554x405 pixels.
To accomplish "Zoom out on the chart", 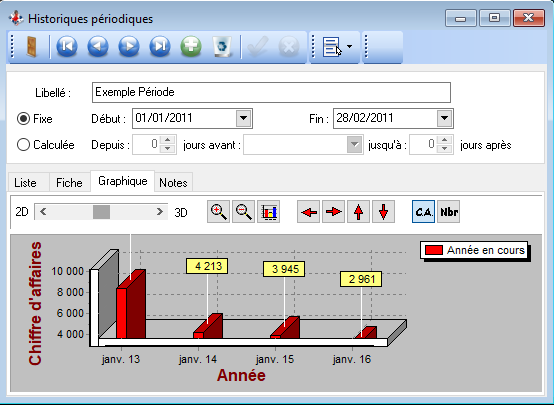I will 243,212.
